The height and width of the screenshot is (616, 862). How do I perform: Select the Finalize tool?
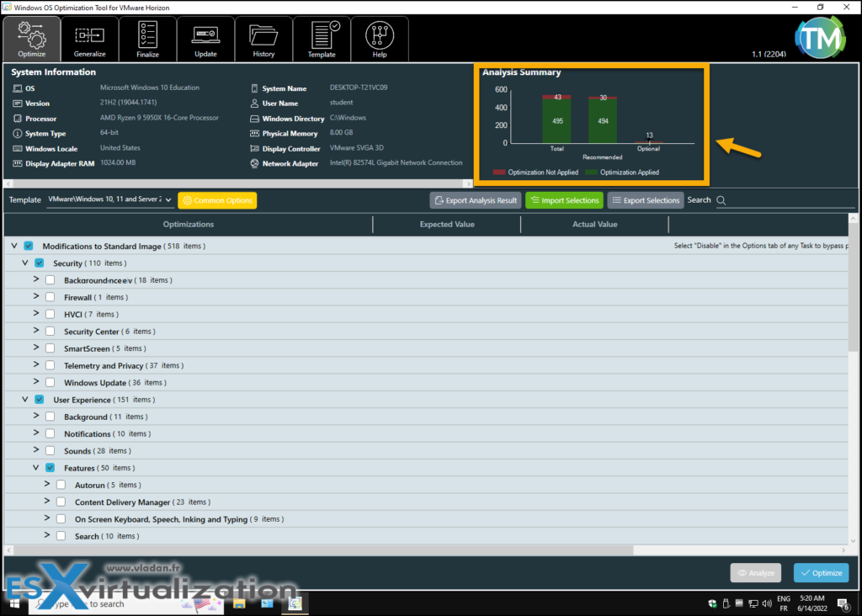pos(147,39)
